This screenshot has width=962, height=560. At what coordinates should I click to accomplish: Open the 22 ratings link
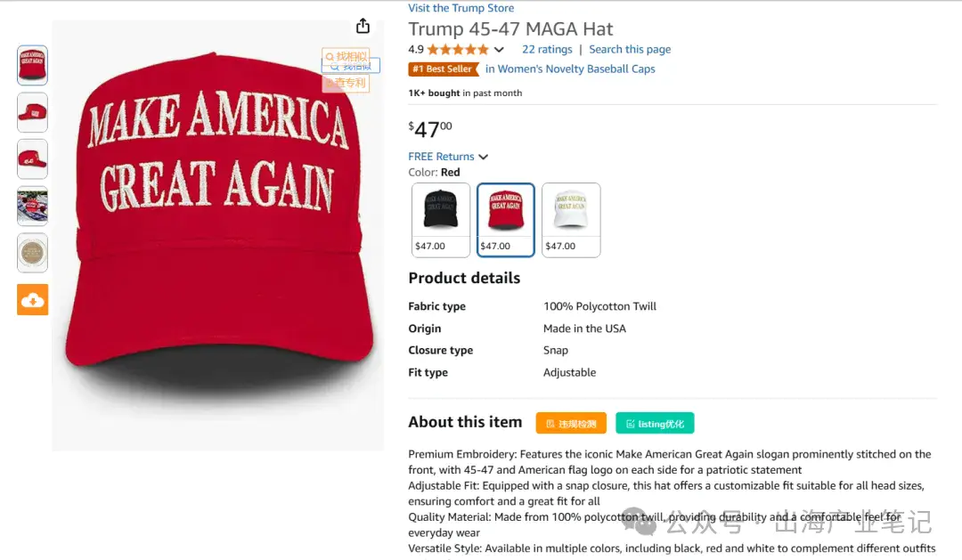click(547, 49)
